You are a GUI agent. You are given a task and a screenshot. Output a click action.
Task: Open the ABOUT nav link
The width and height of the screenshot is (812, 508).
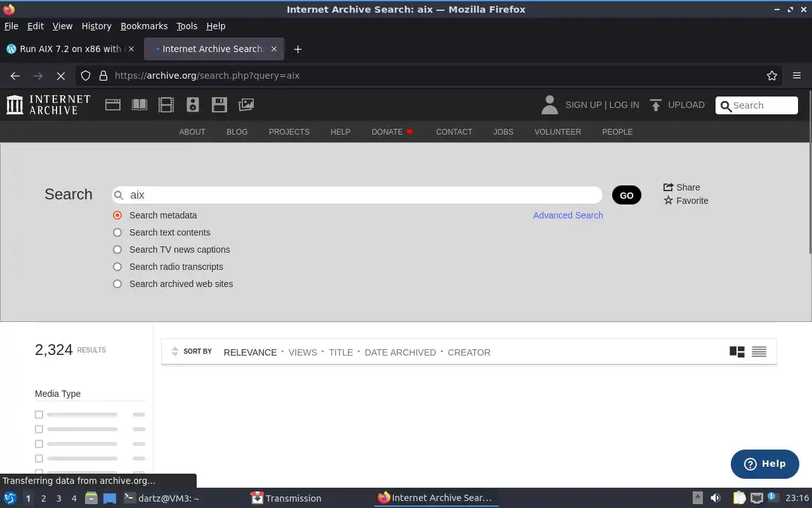pos(192,132)
